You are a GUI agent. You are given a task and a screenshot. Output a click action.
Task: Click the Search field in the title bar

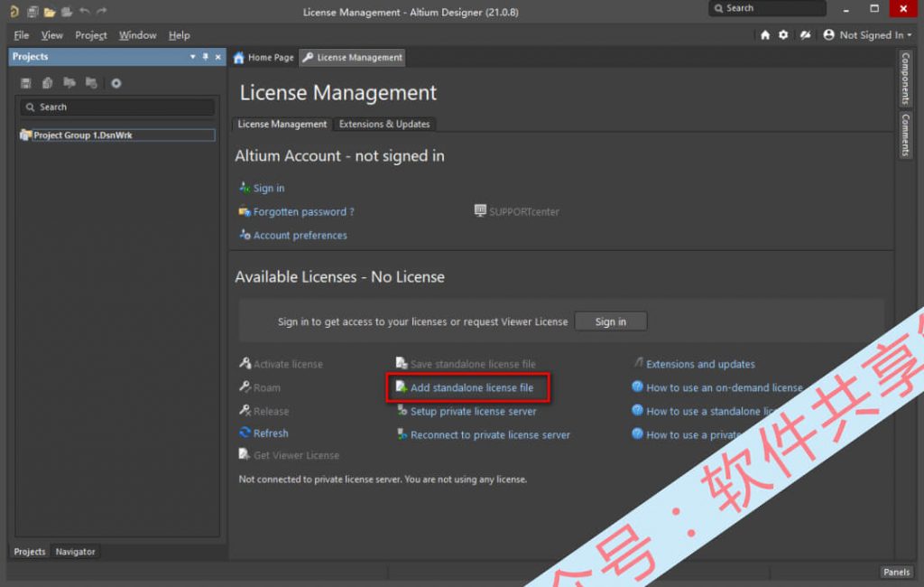[x=767, y=8]
